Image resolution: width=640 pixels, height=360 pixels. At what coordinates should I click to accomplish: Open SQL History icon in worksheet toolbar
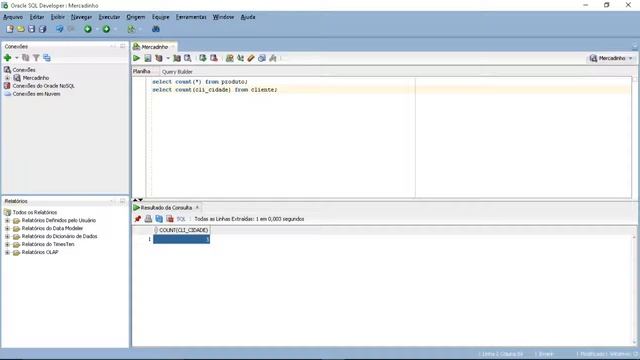pyautogui.click(x=262, y=58)
